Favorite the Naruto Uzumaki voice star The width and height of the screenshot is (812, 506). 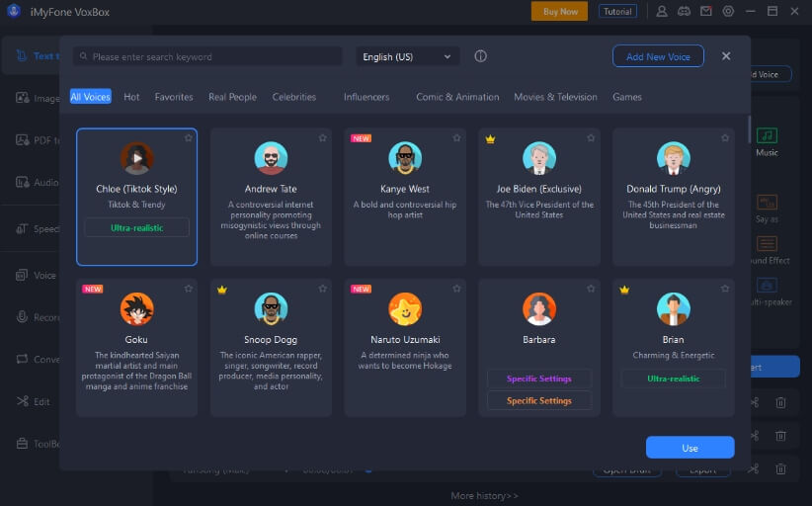[x=456, y=289]
